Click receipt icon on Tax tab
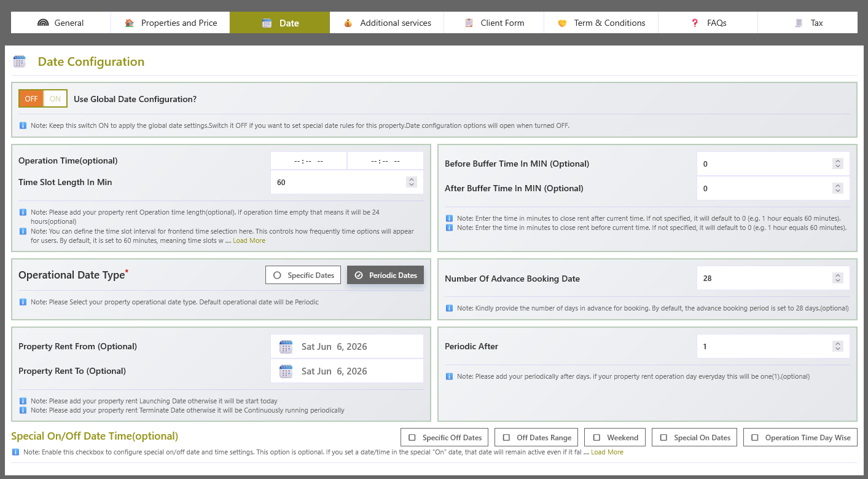The image size is (868, 479). coord(799,23)
